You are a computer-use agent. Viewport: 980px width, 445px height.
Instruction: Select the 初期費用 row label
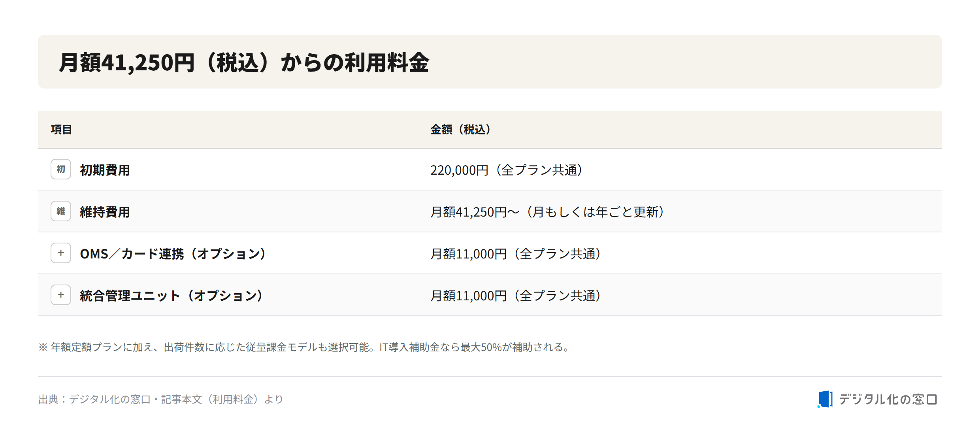click(105, 170)
